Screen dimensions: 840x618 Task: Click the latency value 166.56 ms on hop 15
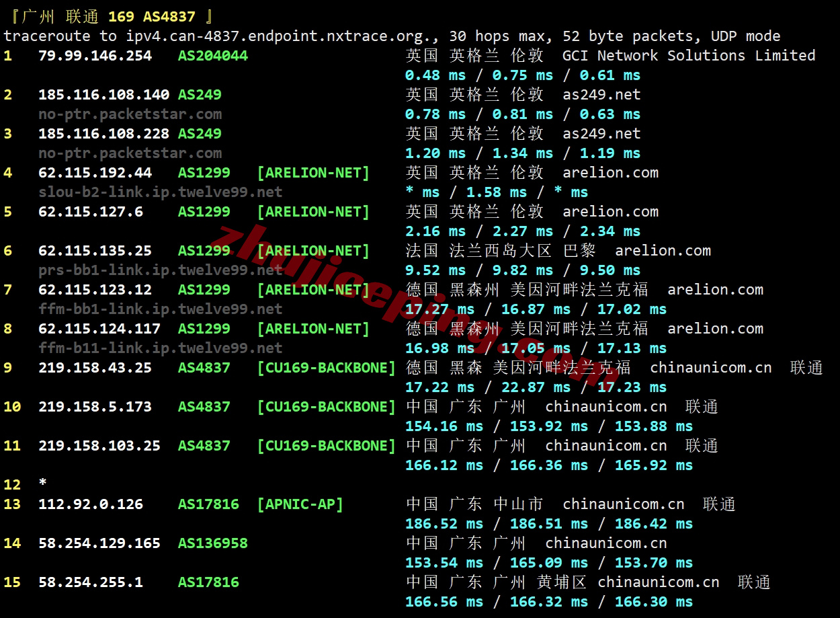click(444, 602)
